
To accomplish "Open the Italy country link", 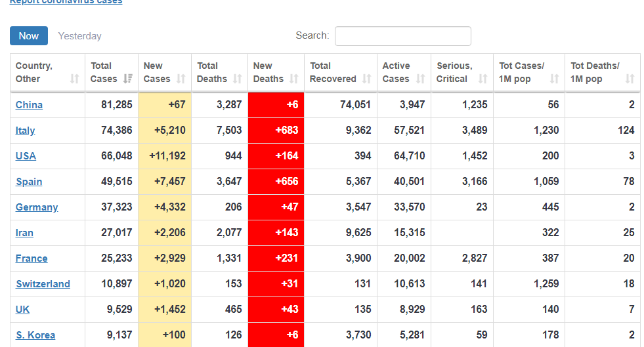I will click(26, 131).
